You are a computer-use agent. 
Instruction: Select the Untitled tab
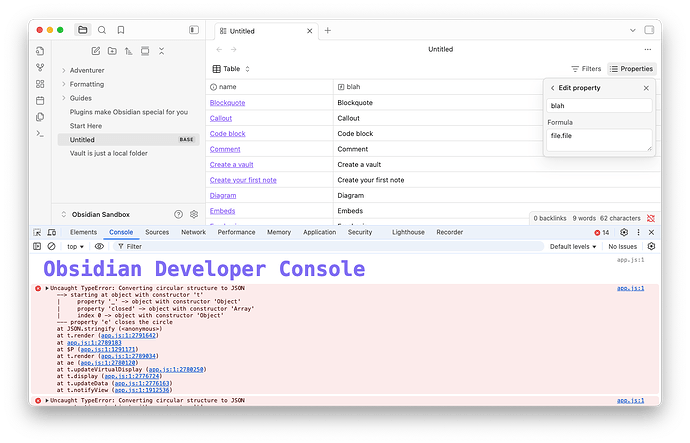coord(266,31)
